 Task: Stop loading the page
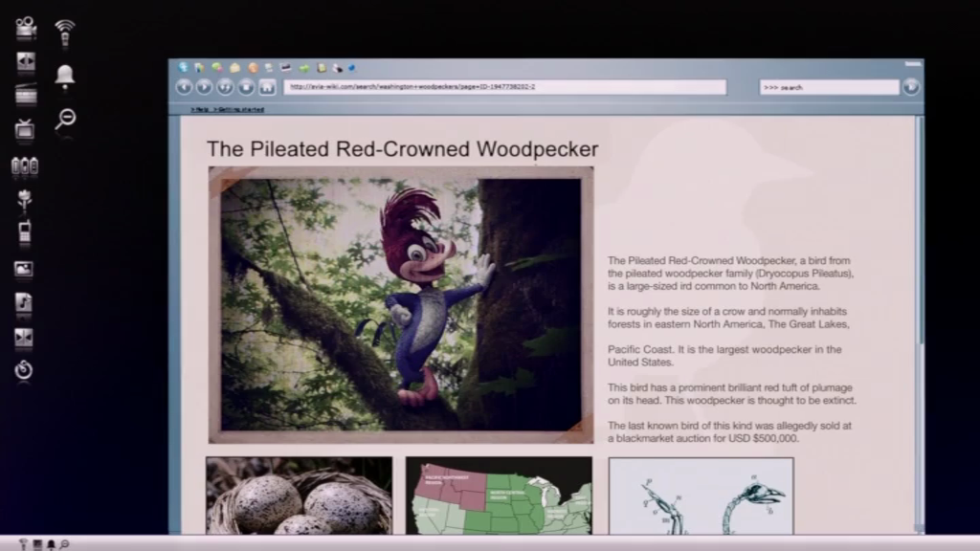click(x=246, y=87)
